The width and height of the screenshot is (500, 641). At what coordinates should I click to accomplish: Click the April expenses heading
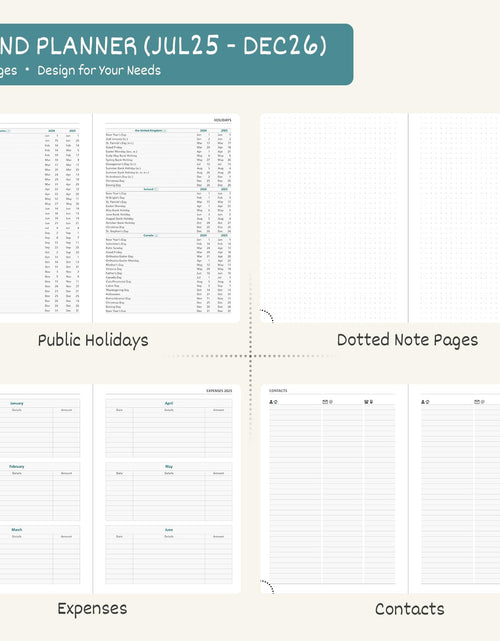[169, 403]
